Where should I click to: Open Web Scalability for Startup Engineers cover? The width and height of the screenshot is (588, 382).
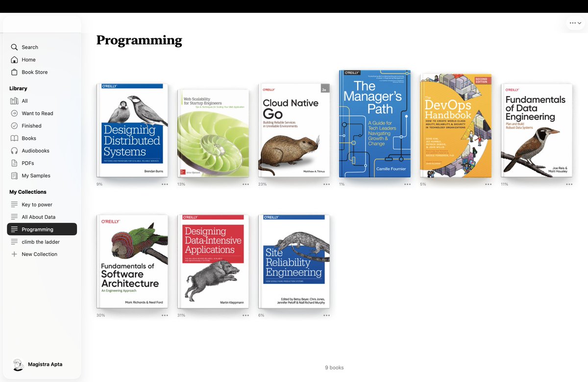pyautogui.click(x=213, y=133)
